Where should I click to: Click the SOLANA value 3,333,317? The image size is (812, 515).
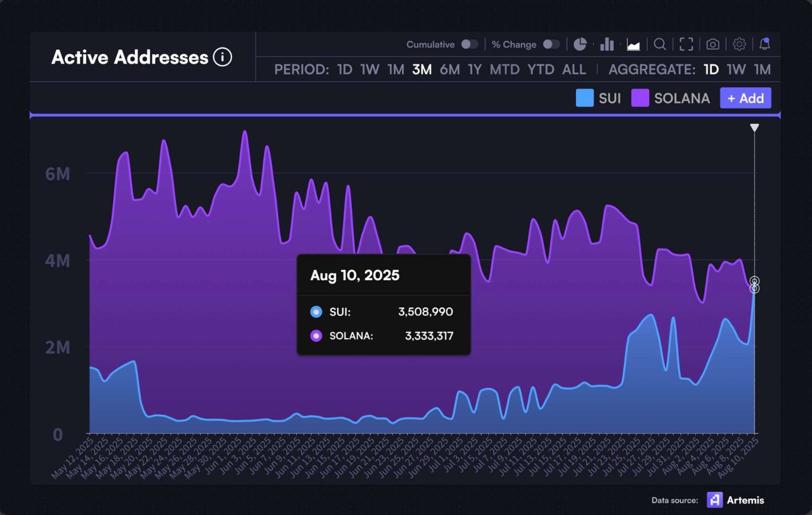click(x=429, y=336)
